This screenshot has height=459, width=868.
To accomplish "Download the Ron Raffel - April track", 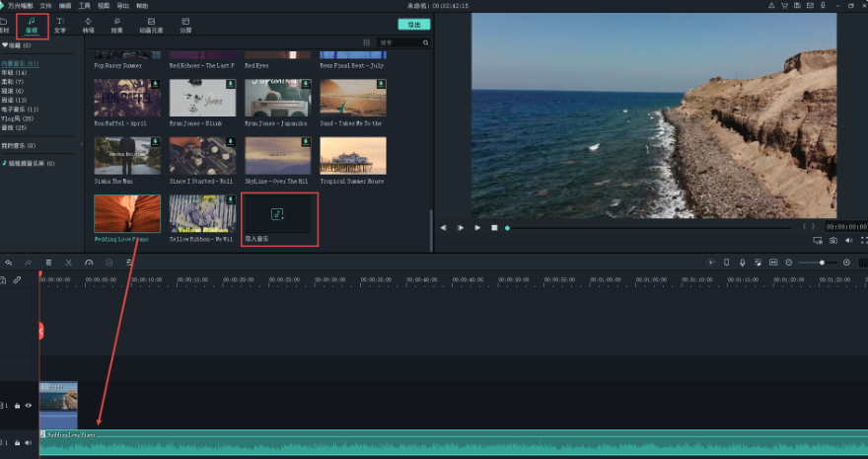I will coord(156,85).
